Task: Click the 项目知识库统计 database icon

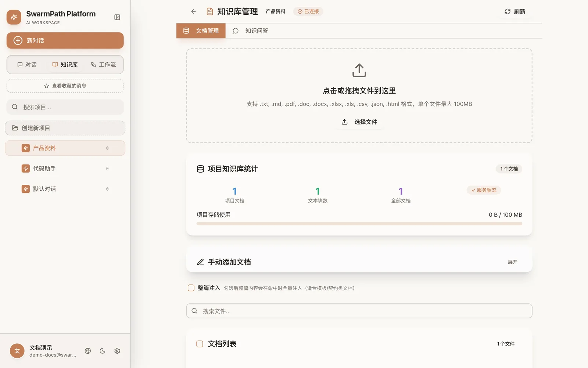Action: click(200, 169)
